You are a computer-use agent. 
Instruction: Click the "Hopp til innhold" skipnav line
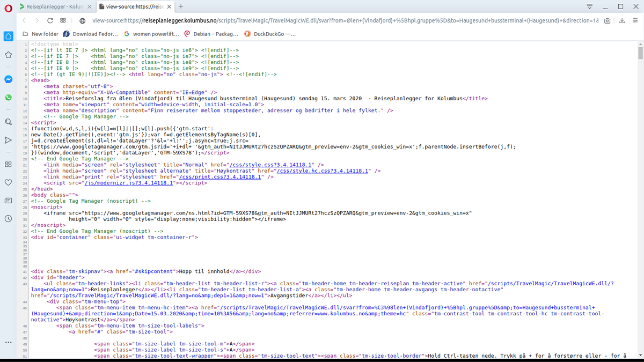point(146,271)
